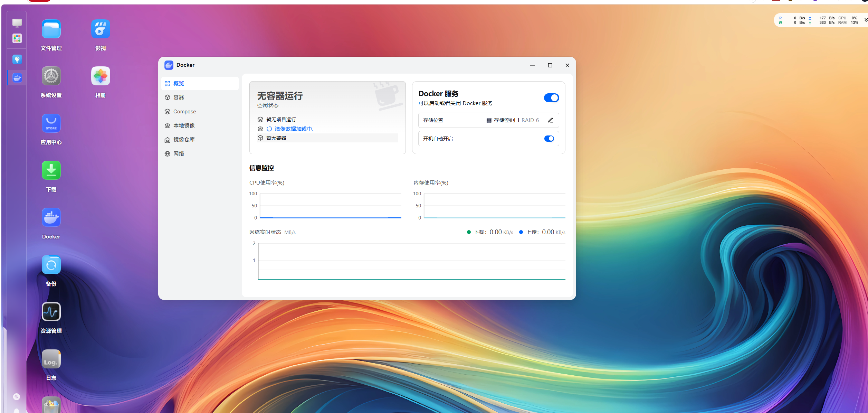Open the 相册 photos app icon
This screenshot has width=868, height=413.
tap(101, 76)
